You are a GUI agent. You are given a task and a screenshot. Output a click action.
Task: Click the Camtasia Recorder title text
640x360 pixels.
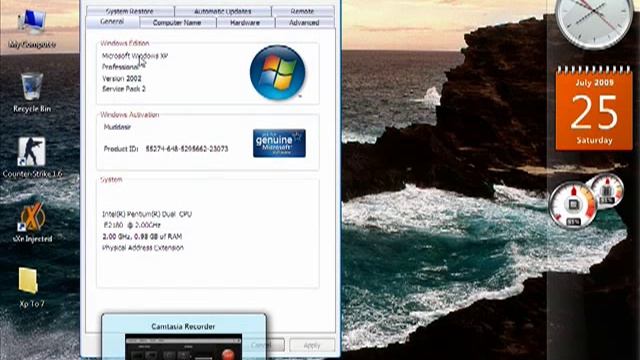click(183, 327)
